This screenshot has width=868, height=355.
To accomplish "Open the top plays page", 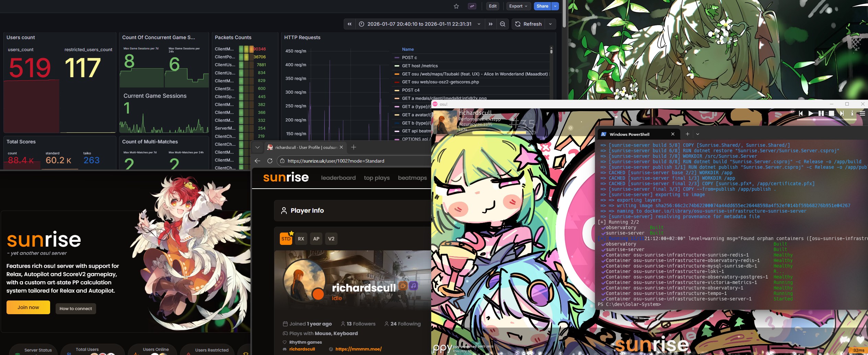I will coord(377,178).
